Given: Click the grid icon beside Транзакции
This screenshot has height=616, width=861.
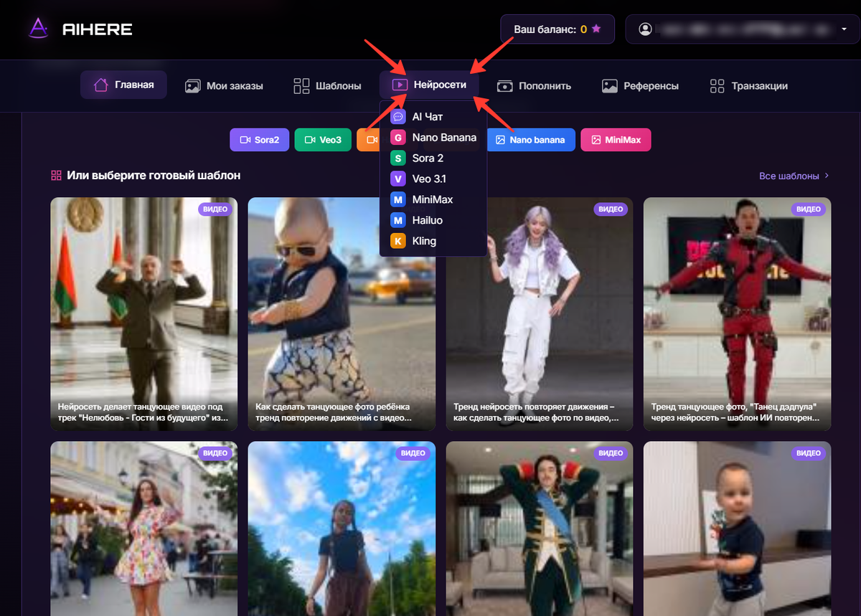Looking at the screenshot, I should 717,86.
